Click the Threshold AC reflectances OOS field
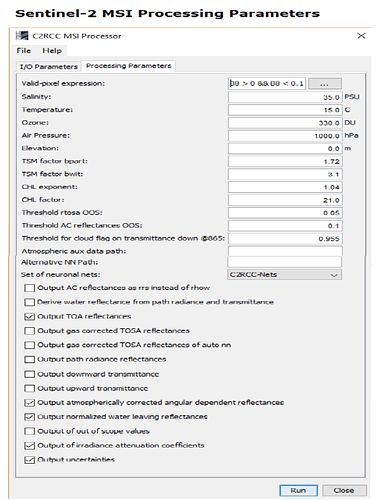This screenshot has width=389, height=500. tap(285, 226)
